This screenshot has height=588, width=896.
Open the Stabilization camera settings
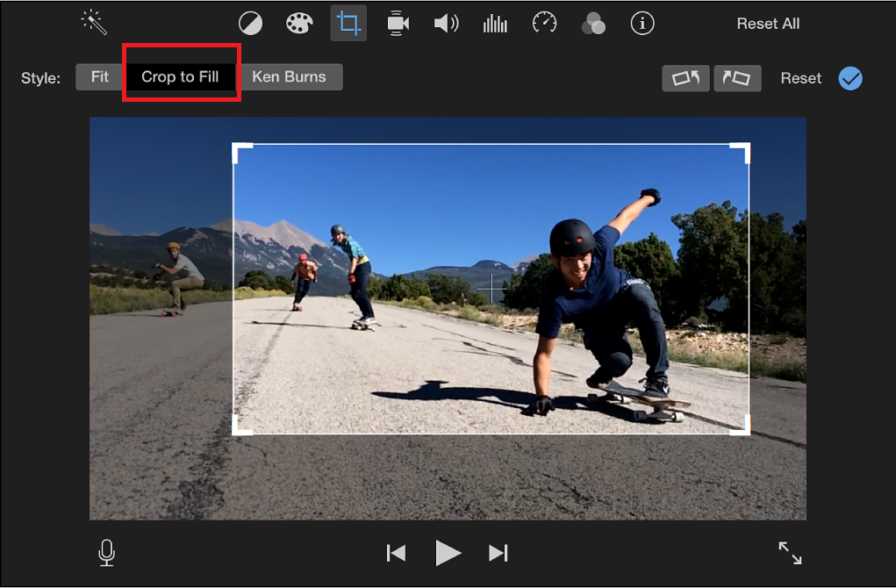point(398,24)
